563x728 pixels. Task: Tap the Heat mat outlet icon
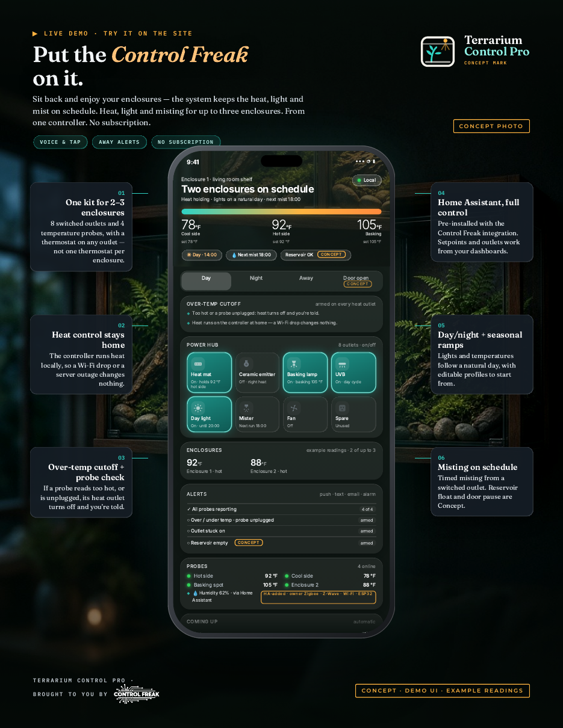pyautogui.click(x=197, y=364)
